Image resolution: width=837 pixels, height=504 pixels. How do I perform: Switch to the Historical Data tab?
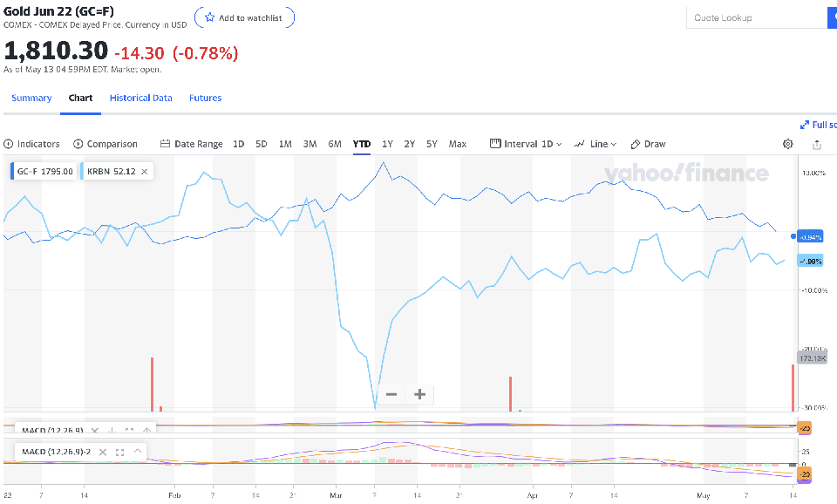pos(140,98)
